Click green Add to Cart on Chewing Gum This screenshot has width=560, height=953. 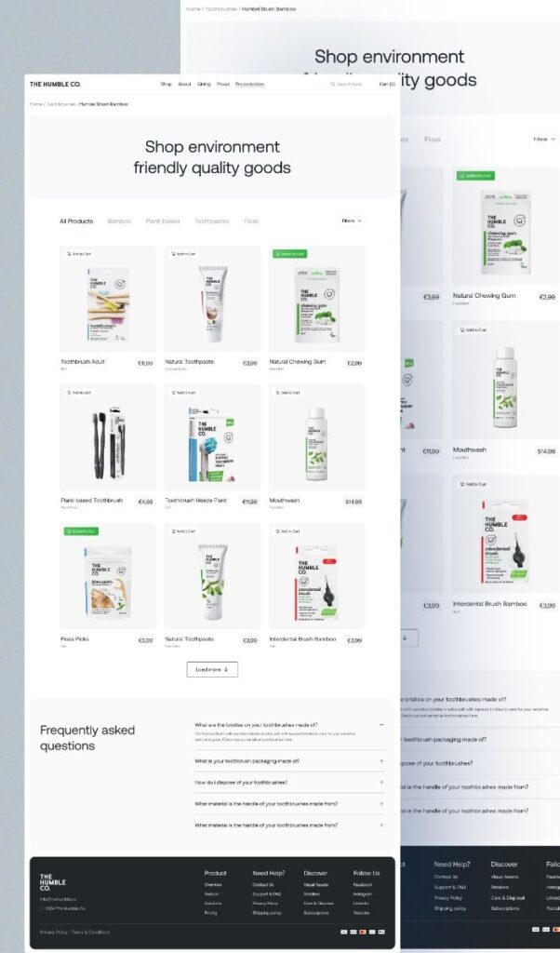click(x=289, y=254)
